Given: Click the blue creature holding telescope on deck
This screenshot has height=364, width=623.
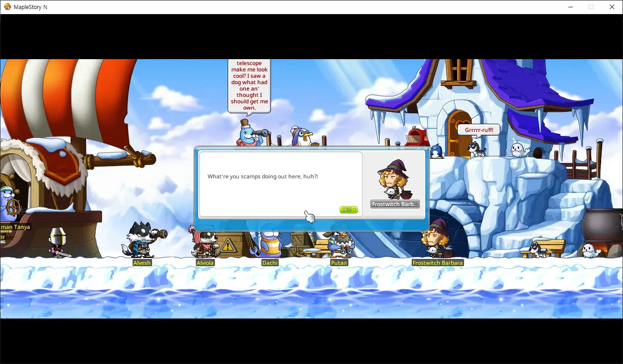Looking at the screenshot, I should [x=252, y=133].
